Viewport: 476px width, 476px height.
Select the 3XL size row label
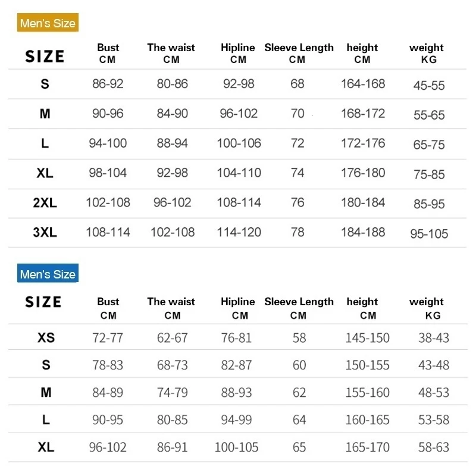coord(45,233)
